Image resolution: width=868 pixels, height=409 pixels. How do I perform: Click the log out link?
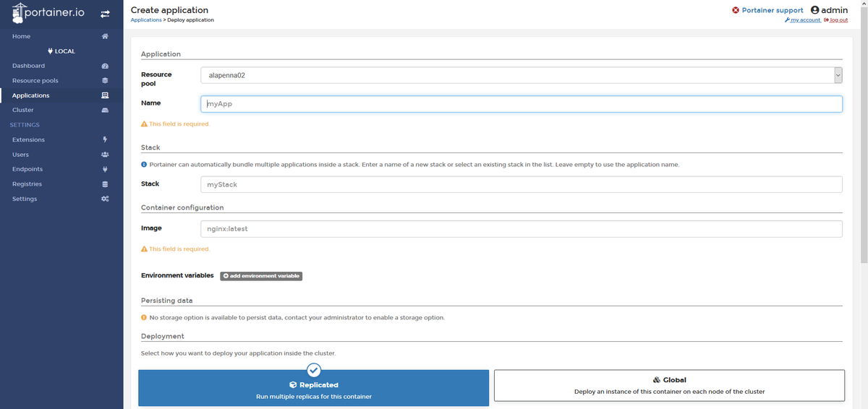point(836,20)
